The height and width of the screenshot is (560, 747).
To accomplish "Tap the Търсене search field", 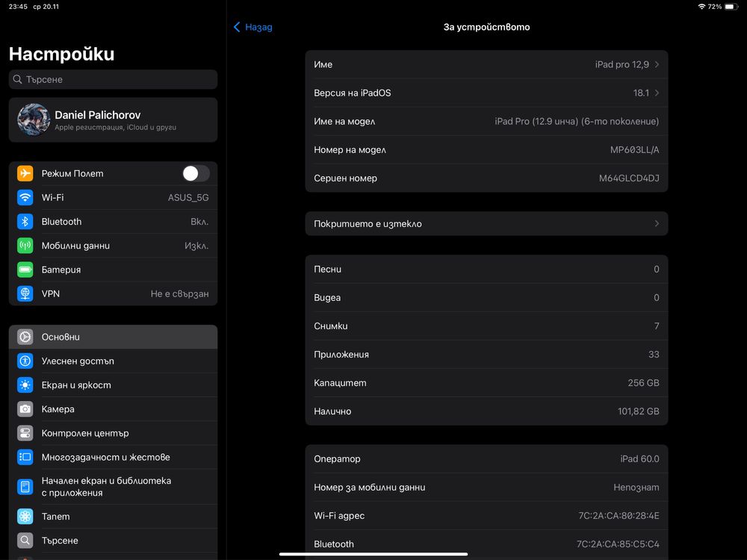I will click(x=113, y=79).
